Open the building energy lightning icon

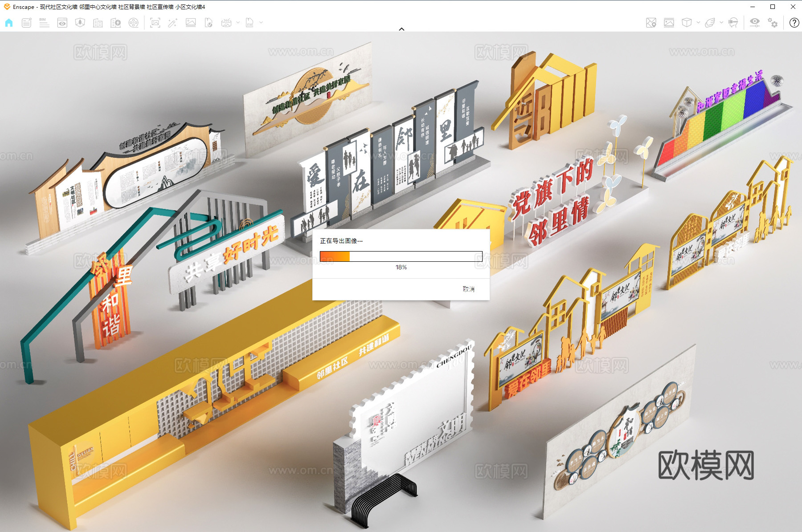pyautogui.click(x=116, y=23)
